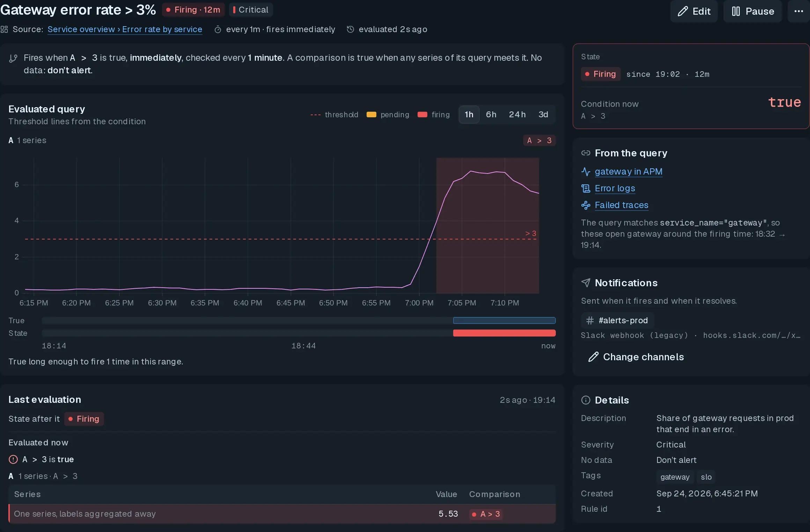810x532 pixels.
Task: Click the threshold dashed-line legend entry
Action: tap(334, 114)
